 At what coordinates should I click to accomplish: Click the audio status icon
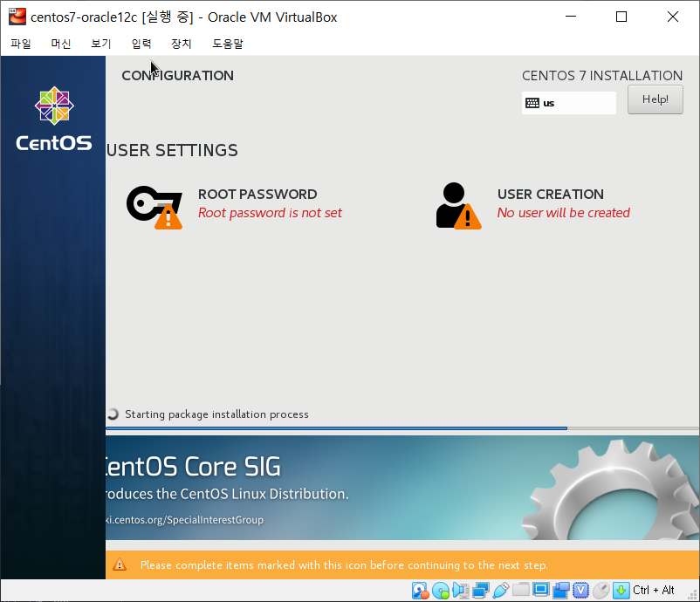coord(460,591)
